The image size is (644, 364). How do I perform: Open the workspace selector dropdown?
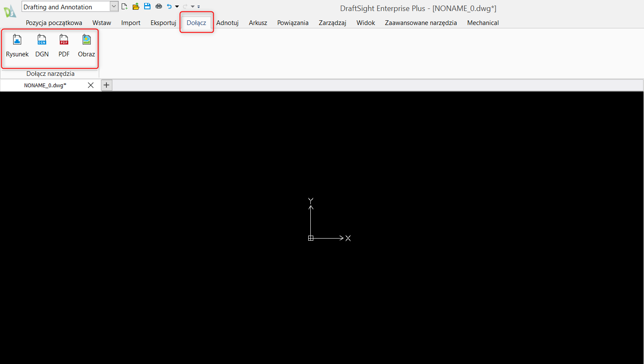pos(114,6)
